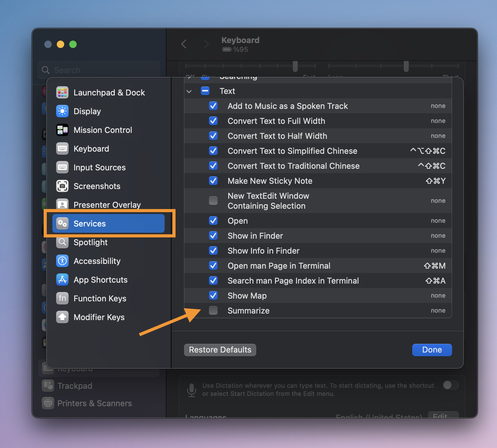Collapse the Text services group
This screenshot has width=497, height=448.
[x=189, y=91]
